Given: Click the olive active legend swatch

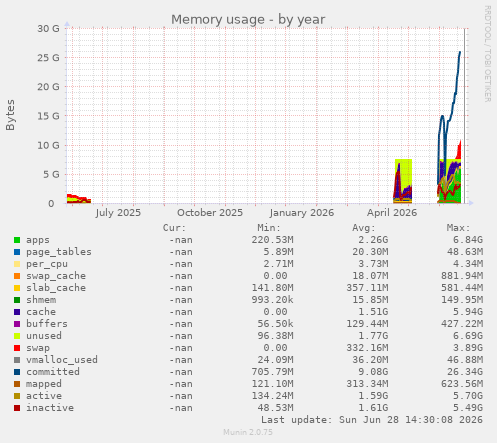Looking at the screenshot, I should click(17, 396).
